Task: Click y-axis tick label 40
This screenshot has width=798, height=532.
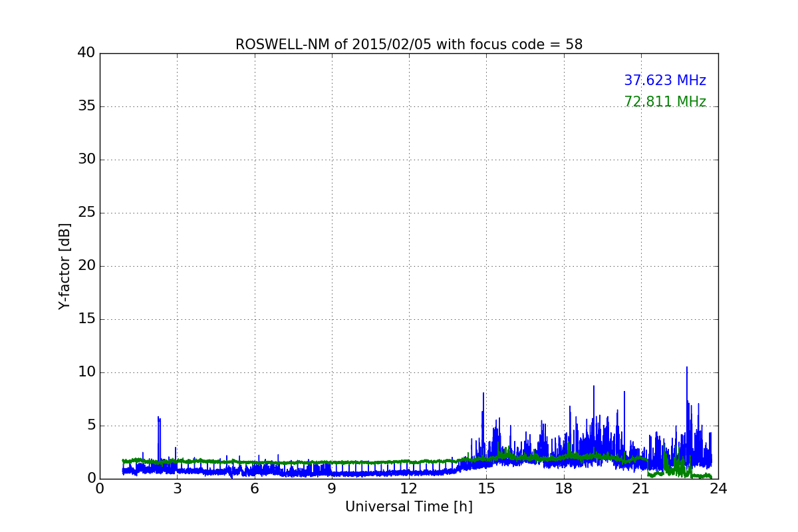Action: 86,53
